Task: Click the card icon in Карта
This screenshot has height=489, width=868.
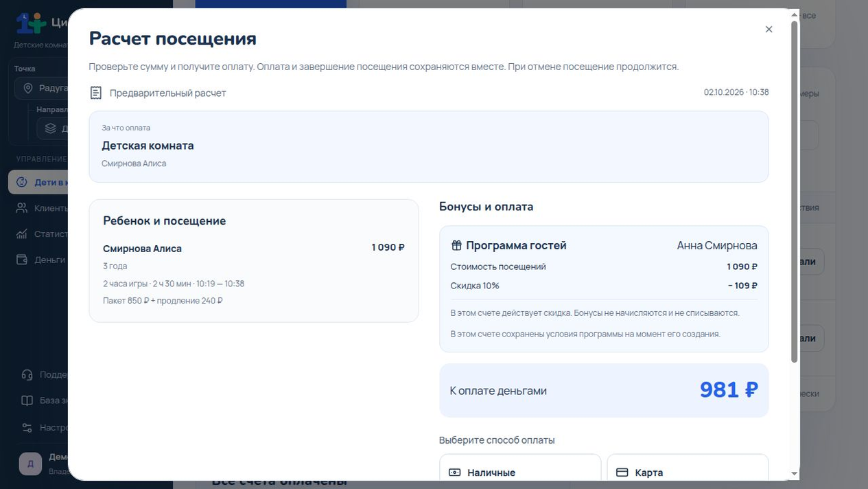Action: point(622,473)
